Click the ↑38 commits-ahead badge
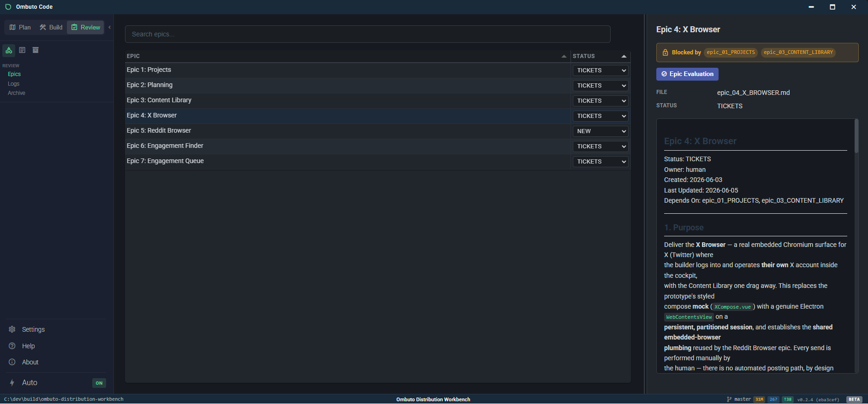Viewport: 868px width, 404px height. pyautogui.click(x=788, y=399)
